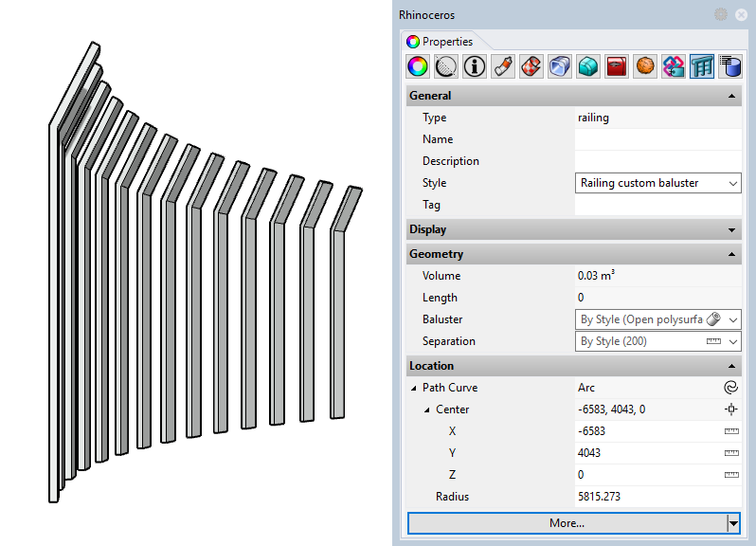The width and height of the screenshot is (756, 546).
Task: Collapse the Path Curve tree node
Action: [x=414, y=388]
